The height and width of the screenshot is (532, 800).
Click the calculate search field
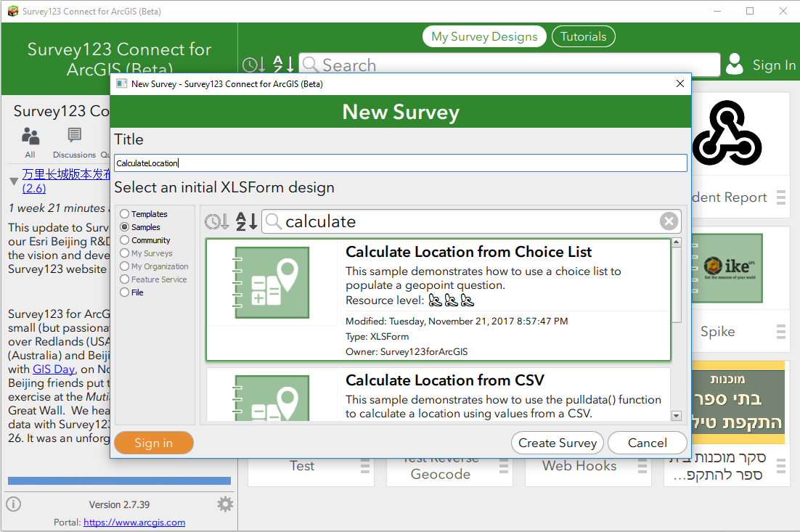(x=471, y=221)
